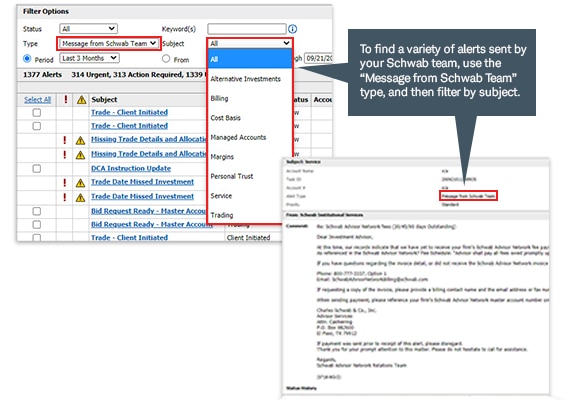Open the Status dropdown
Screen dimensions: 568x400
pyautogui.click(x=88, y=29)
